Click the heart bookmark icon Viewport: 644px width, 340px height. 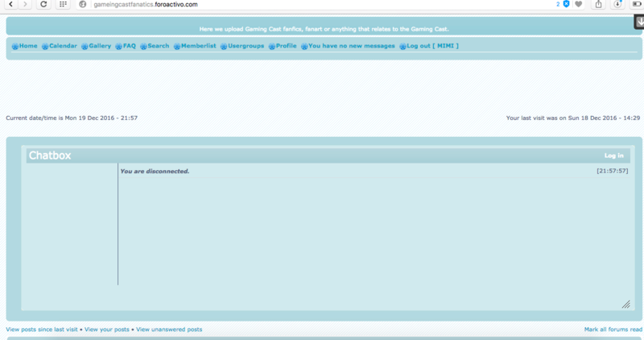pos(579,4)
